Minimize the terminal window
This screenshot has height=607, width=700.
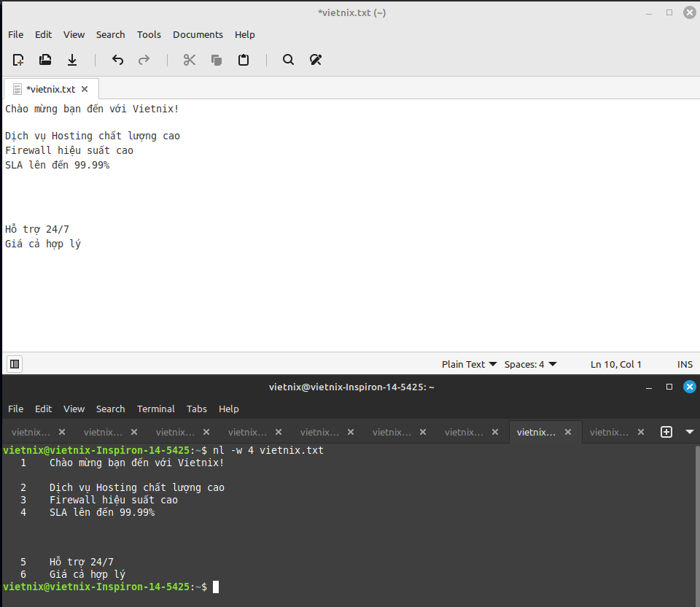(649, 387)
